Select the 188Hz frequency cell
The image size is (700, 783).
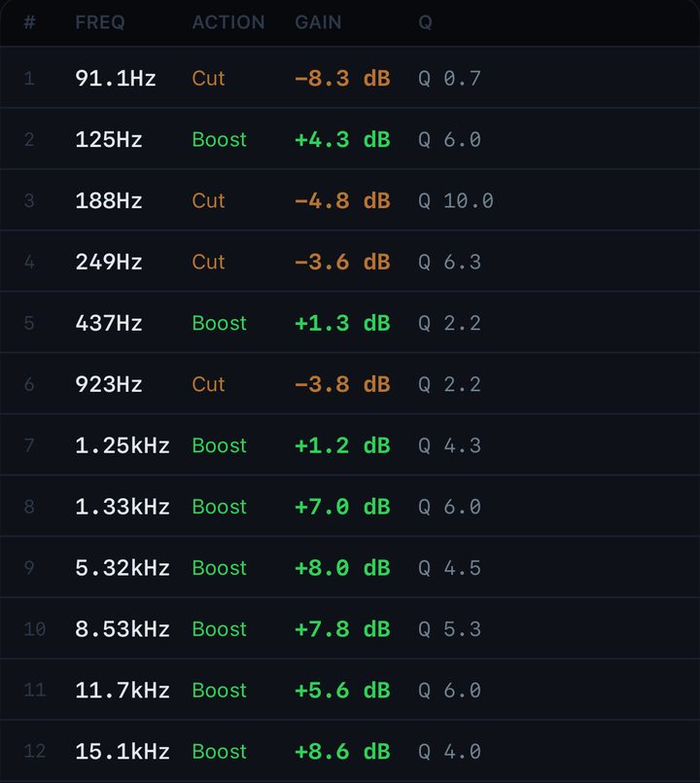(x=108, y=200)
